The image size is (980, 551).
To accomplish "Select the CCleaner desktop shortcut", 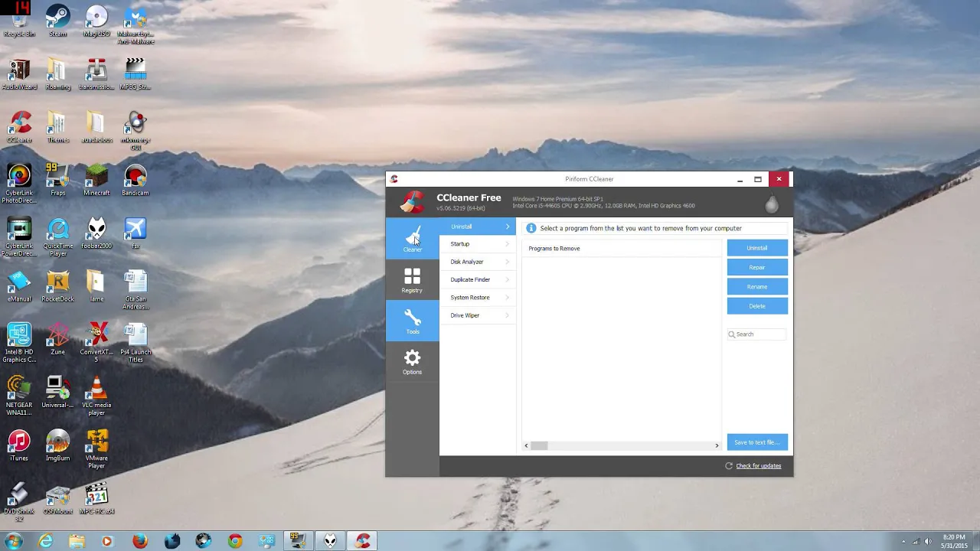I will 19,127.
